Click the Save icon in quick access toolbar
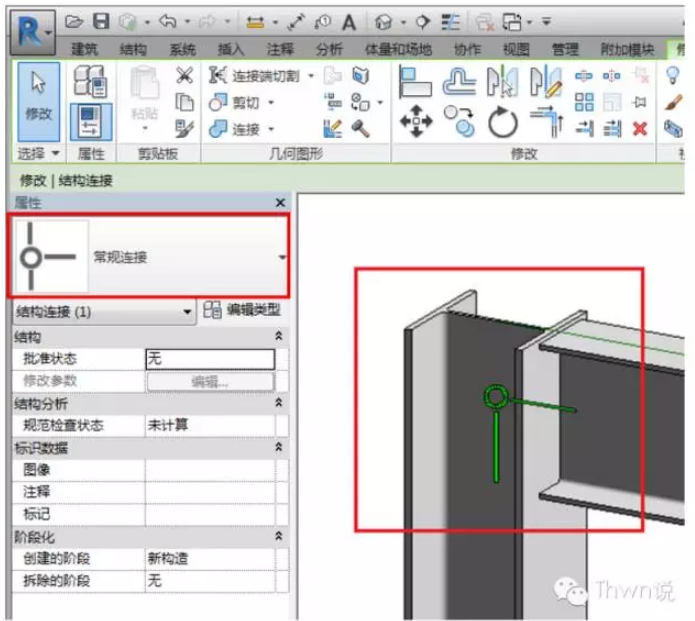 (x=101, y=21)
